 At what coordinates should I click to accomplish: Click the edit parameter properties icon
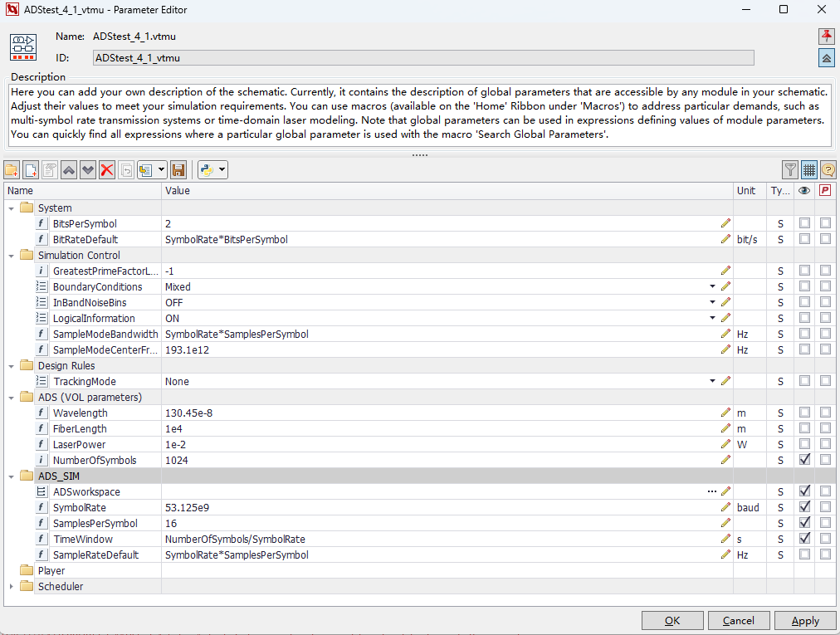click(50, 170)
